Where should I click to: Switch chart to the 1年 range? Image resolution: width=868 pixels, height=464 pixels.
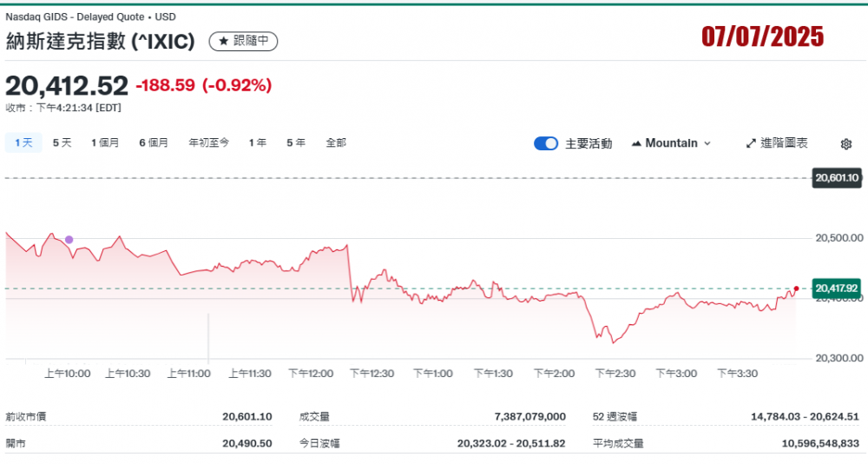click(257, 143)
